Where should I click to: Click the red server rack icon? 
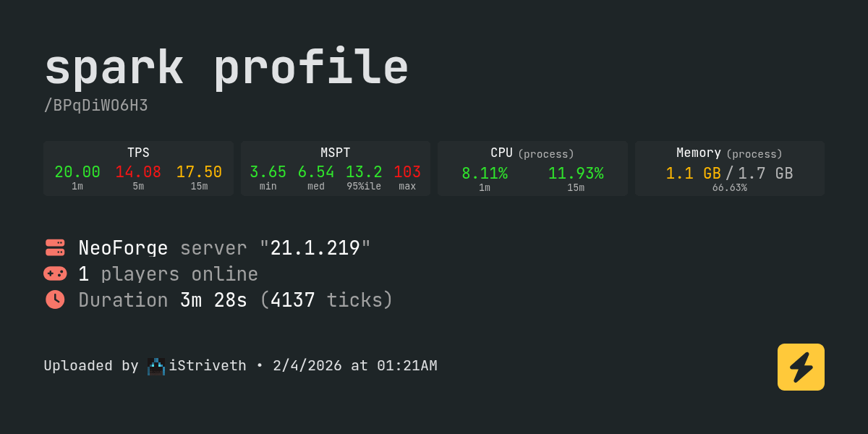[55, 247]
